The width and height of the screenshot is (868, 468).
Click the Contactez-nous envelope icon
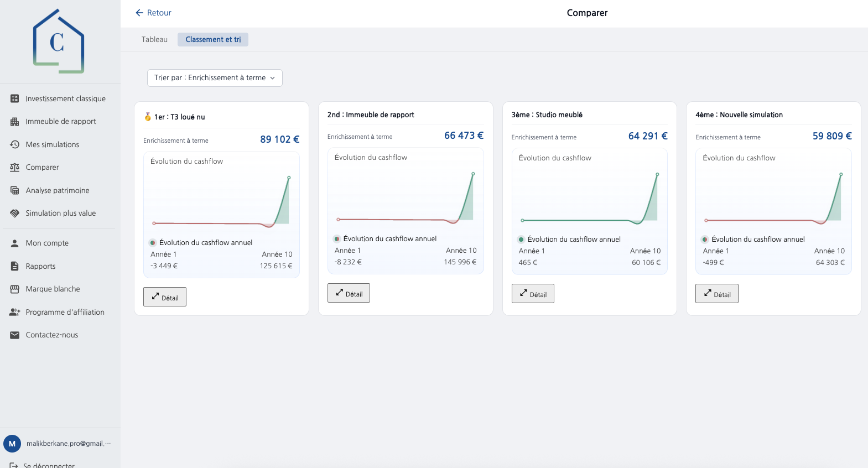[x=15, y=335]
